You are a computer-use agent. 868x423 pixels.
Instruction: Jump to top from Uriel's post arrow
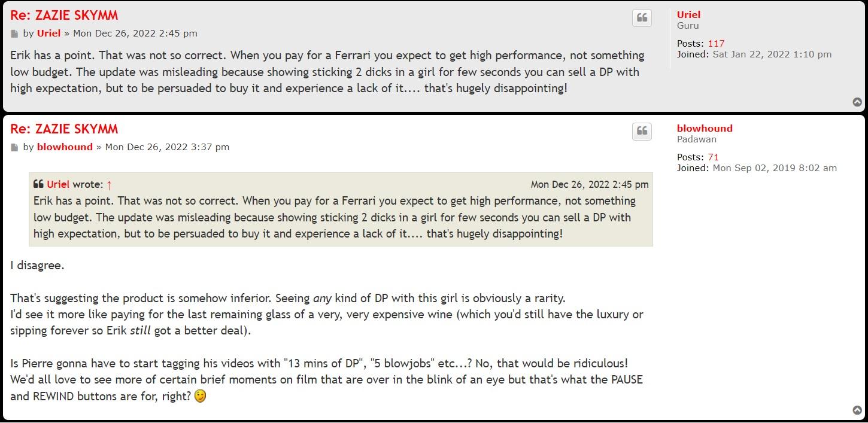pos(857,102)
